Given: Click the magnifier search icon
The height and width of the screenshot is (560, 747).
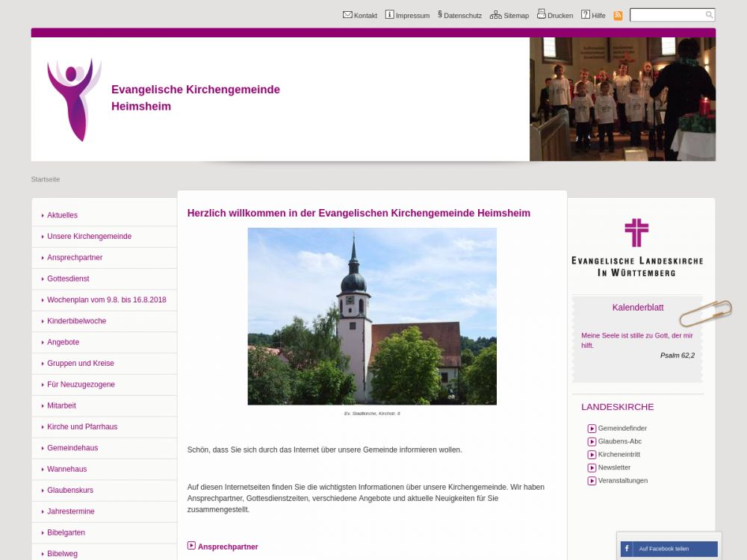Looking at the screenshot, I should coord(709,15).
